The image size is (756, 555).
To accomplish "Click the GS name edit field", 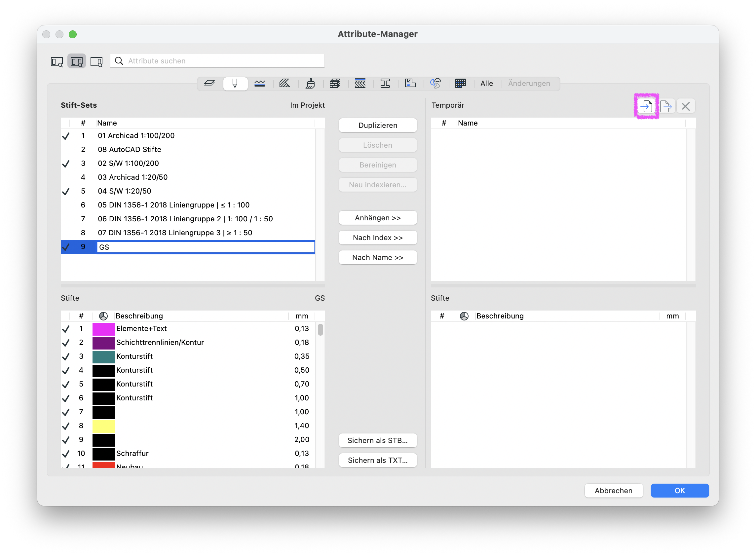I will pyautogui.click(x=206, y=247).
